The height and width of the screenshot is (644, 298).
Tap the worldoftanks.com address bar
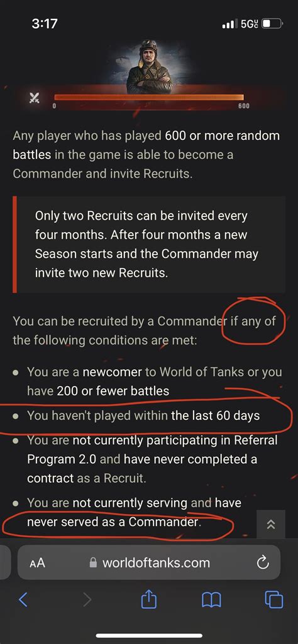click(149, 562)
